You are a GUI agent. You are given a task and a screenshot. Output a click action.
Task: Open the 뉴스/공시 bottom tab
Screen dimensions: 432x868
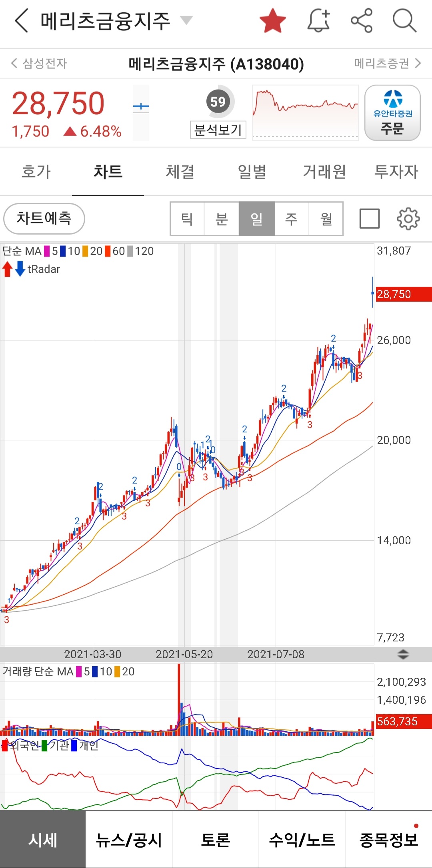pos(129,840)
